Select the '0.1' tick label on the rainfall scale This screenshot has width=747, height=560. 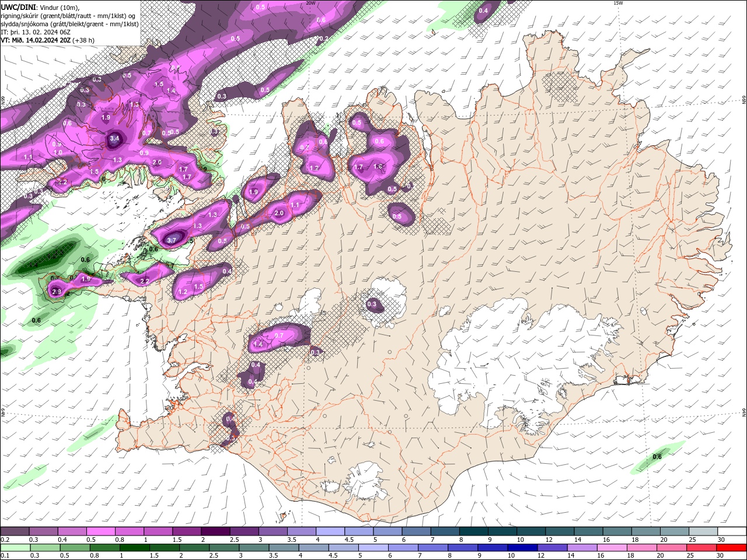click(x=4, y=556)
